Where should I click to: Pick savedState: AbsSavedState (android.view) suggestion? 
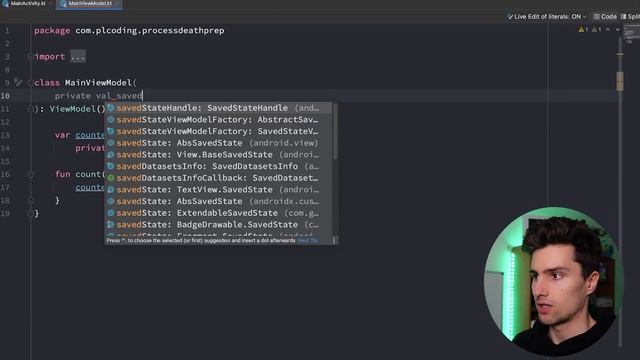(x=219, y=143)
